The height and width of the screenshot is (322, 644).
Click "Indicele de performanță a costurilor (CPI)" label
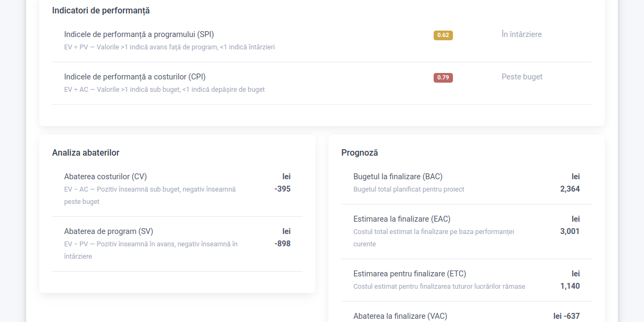pos(135,77)
